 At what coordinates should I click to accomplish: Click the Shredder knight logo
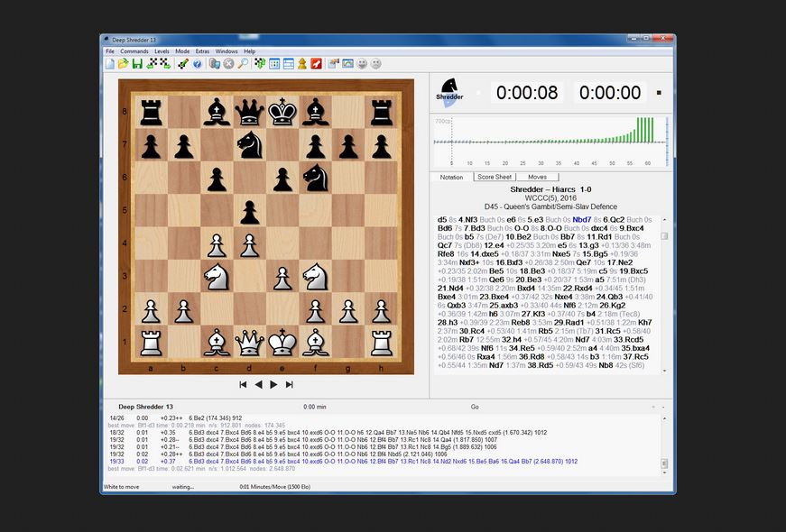(x=449, y=92)
